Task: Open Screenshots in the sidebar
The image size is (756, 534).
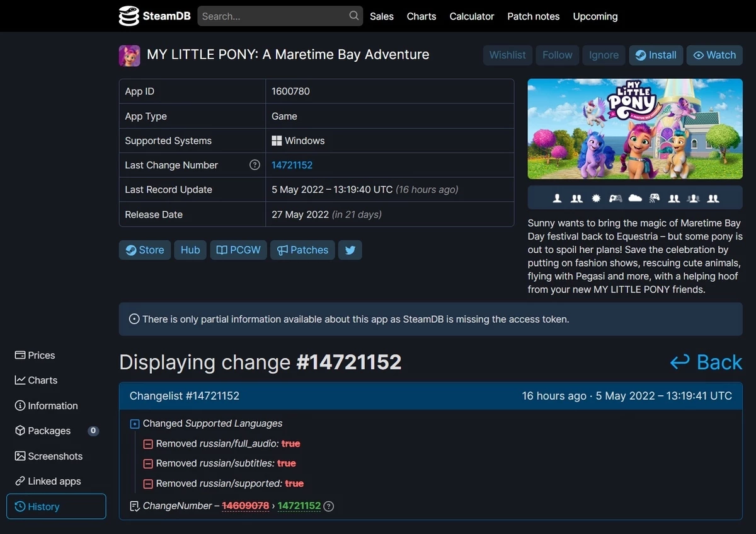Action: [49, 456]
